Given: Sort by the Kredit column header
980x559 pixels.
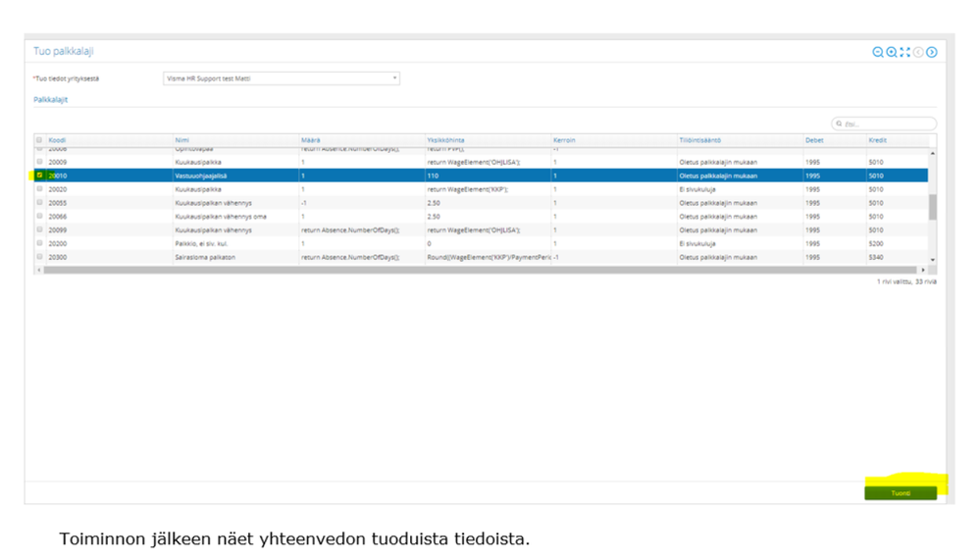Looking at the screenshot, I should pyautogui.click(x=878, y=140).
